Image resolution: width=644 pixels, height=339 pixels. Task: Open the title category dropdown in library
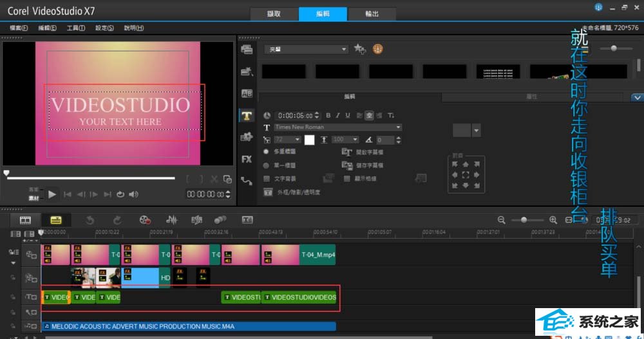coord(307,50)
